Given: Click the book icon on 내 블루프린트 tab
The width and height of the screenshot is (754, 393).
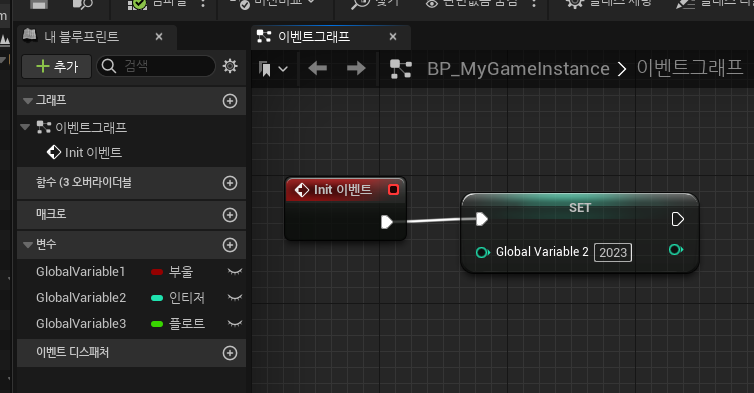Looking at the screenshot, I should pos(30,35).
